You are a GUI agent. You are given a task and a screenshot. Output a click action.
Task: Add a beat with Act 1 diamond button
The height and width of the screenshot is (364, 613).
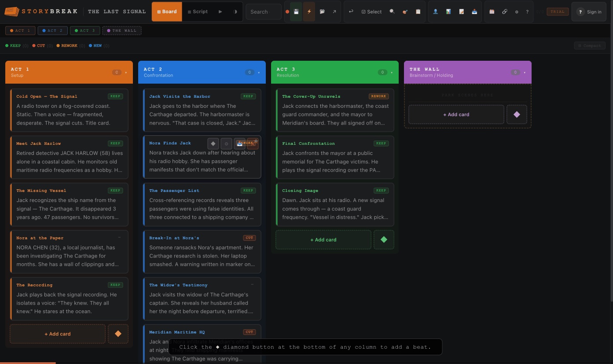[x=118, y=334]
